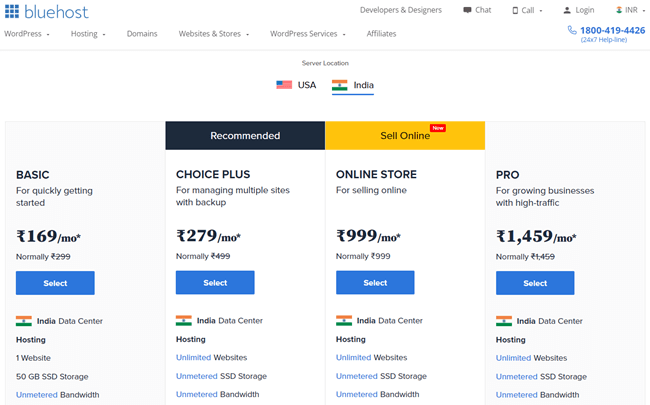Go to the Affiliates page
650x405 pixels.
(381, 33)
